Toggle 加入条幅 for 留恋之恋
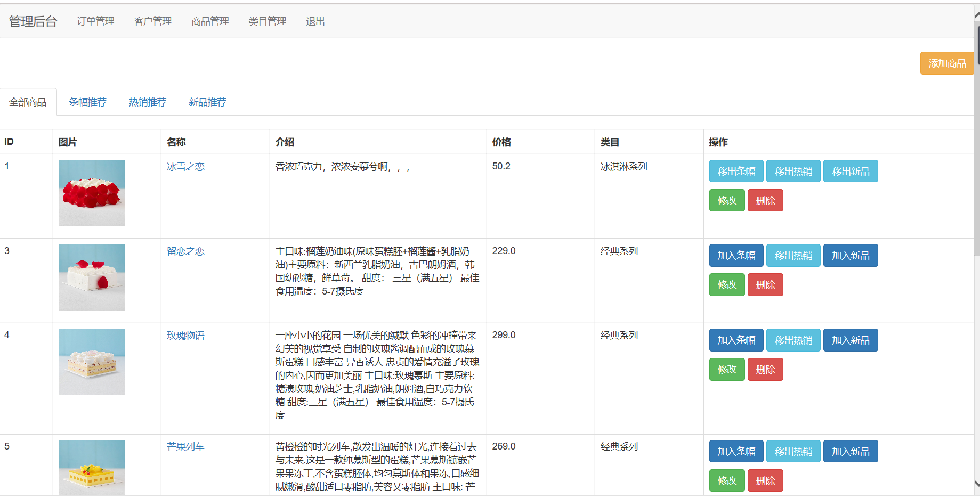 736,256
